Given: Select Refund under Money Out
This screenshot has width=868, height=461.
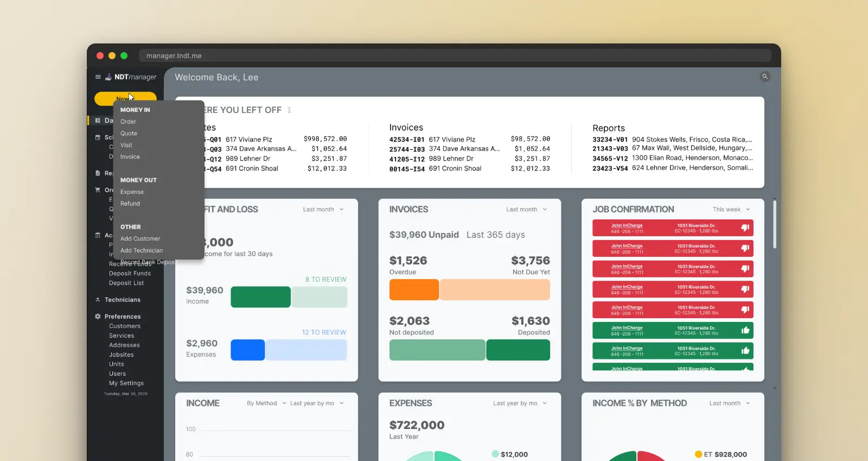Looking at the screenshot, I should [x=130, y=204].
